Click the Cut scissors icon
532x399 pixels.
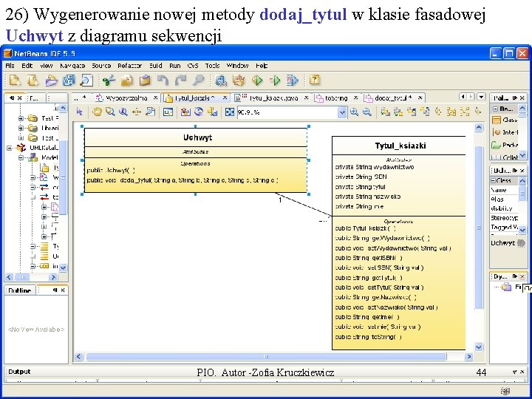click(x=109, y=81)
